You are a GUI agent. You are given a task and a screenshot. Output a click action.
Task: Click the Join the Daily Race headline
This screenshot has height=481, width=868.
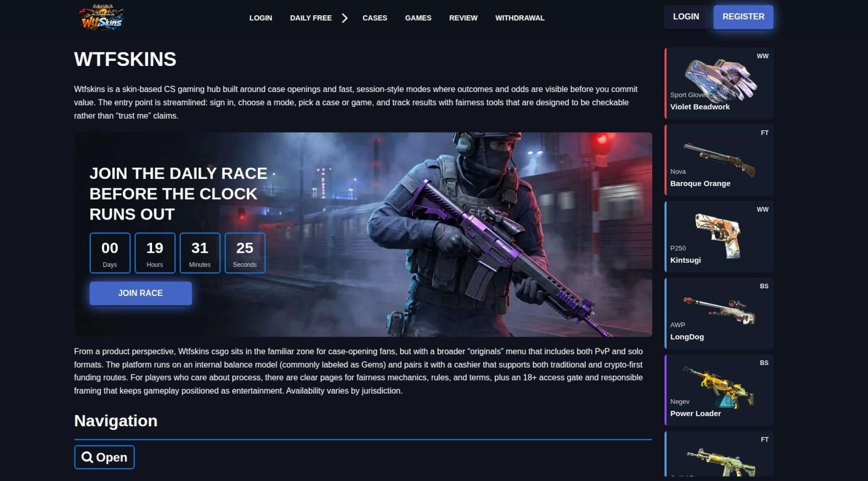pyautogui.click(x=179, y=194)
